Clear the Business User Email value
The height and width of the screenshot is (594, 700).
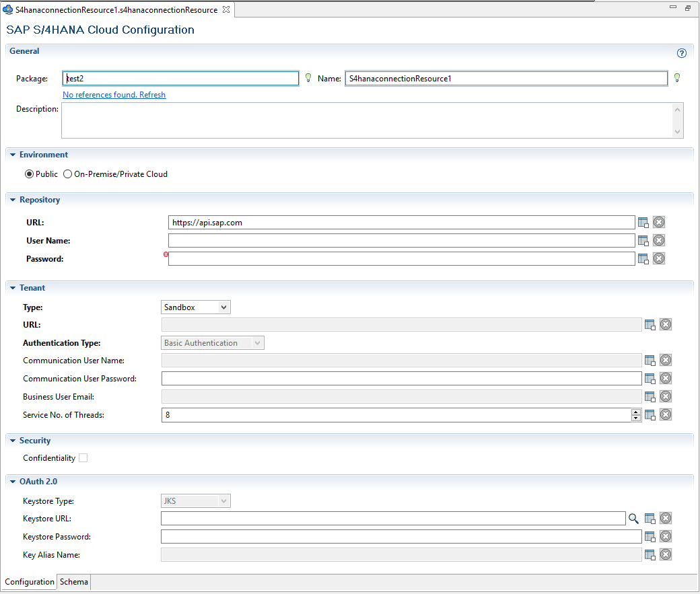[666, 396]
